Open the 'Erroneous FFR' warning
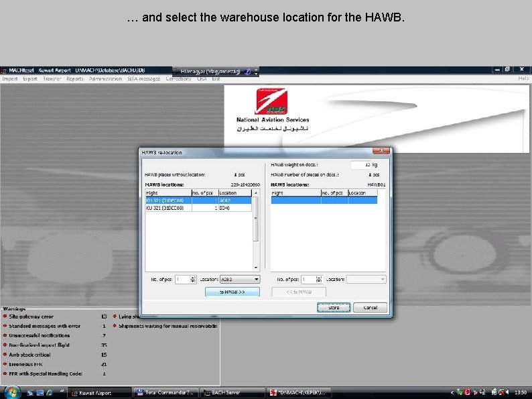 tap(25, 364)
